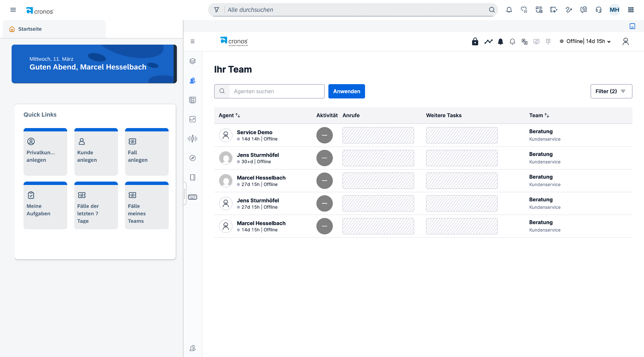The image size is (644, 357).
Task: Select Marcel Hesselbach with 14d 15h offline
Action: click(x=261, y=223)
